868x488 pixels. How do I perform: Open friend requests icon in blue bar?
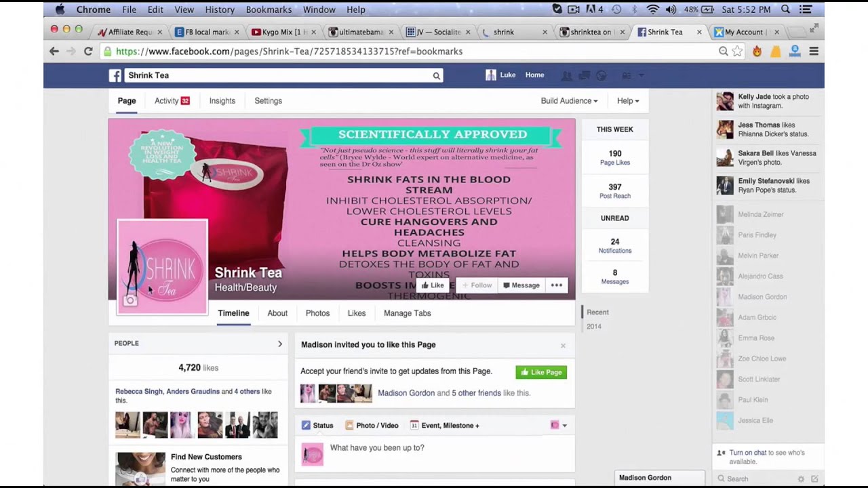(x=567, y=75)
